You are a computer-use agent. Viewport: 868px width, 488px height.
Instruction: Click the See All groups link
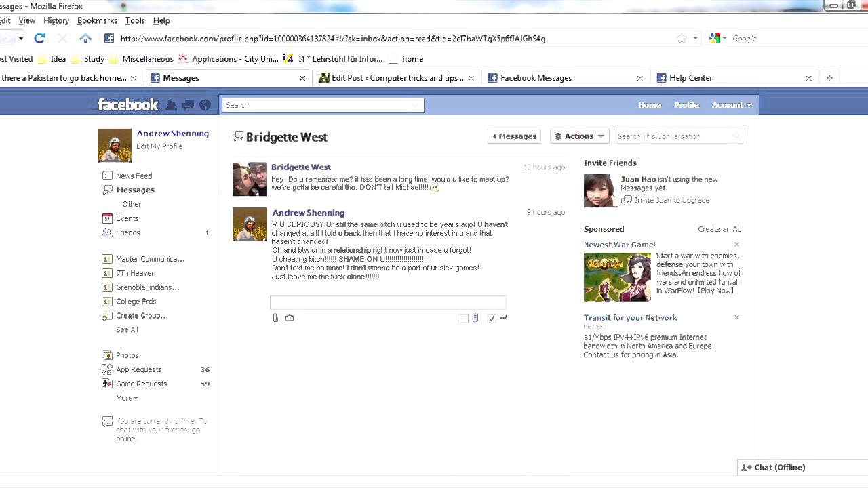click(x=127, y=330)
